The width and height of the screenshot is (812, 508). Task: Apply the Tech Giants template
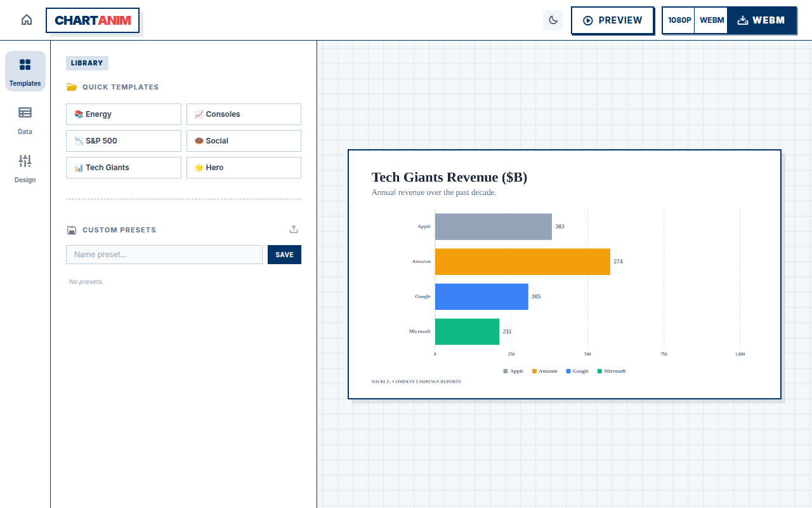click(x=124, y=168)
